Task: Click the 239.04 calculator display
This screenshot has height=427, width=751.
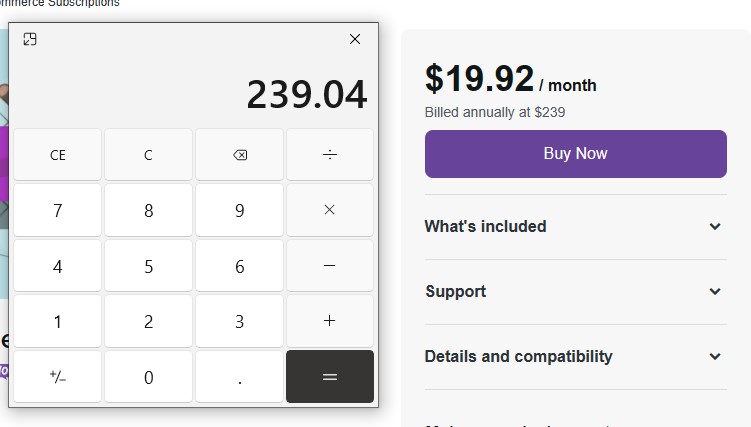Action: coord(307,94)
